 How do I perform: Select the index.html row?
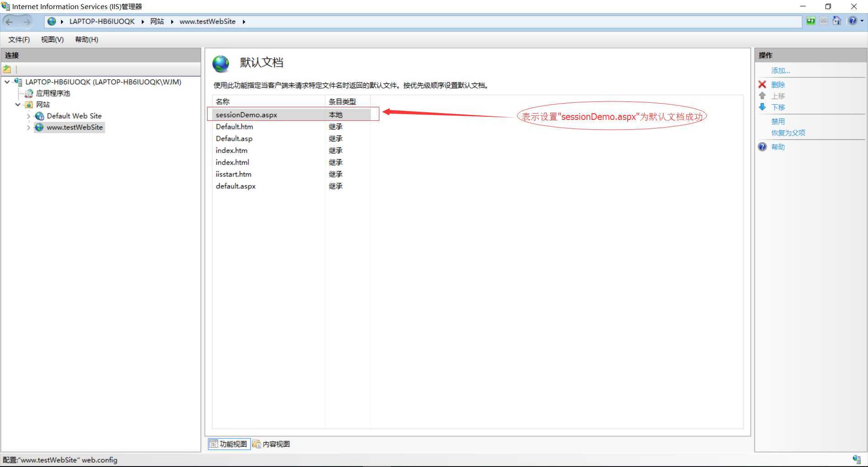tap(291, 162)
